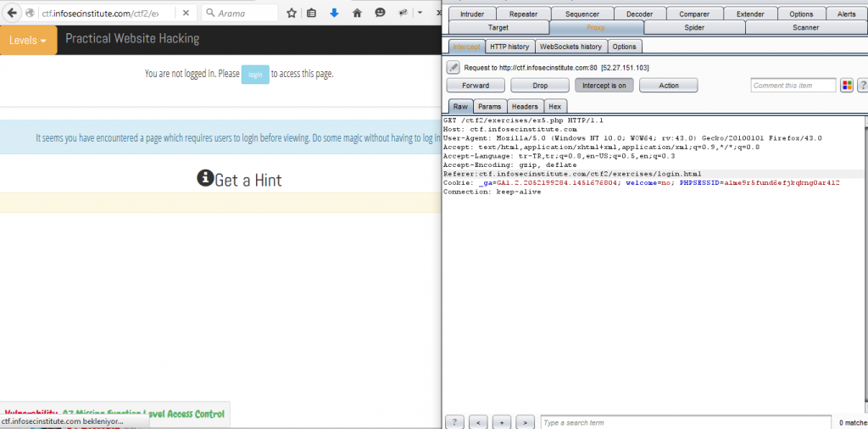Expand the Levels dropdown menu
Viewport: 868px width, 429px height.
29,41
